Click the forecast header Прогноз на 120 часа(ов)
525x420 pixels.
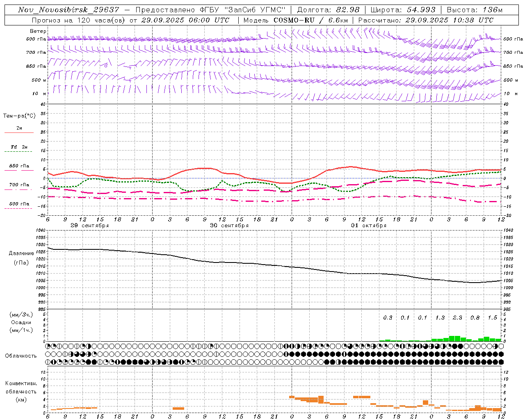pyautogui.click(x=79, y=20)
